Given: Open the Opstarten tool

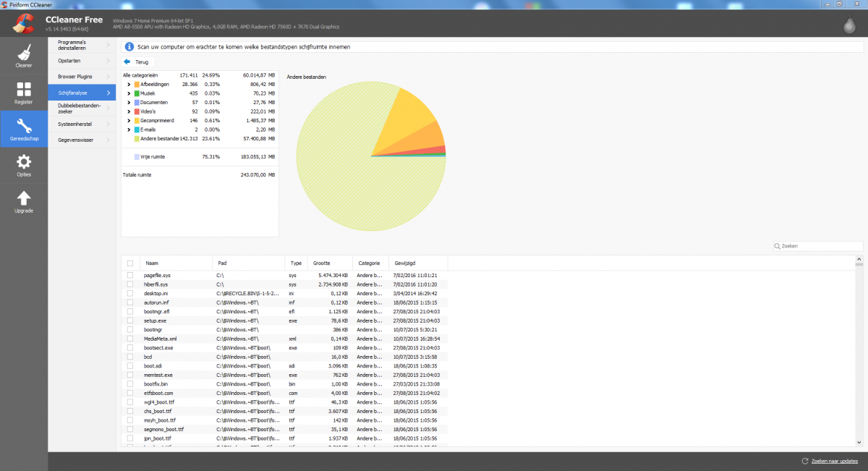Looking at the screenshot, I should pyautogui.click(x=82, y=61).
